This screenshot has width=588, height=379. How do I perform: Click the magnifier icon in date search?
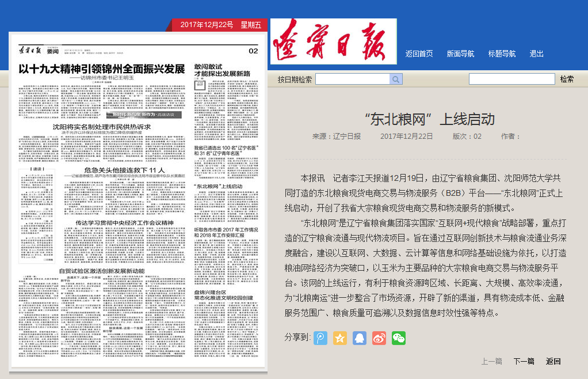click(x=396, y=79)
